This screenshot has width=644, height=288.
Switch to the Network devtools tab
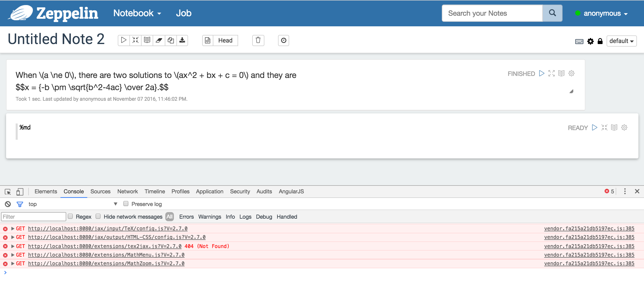coord(127,192)
